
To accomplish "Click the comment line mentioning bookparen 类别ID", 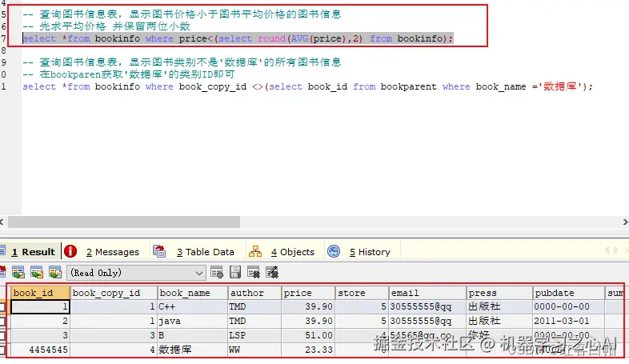I will [128, 74].
